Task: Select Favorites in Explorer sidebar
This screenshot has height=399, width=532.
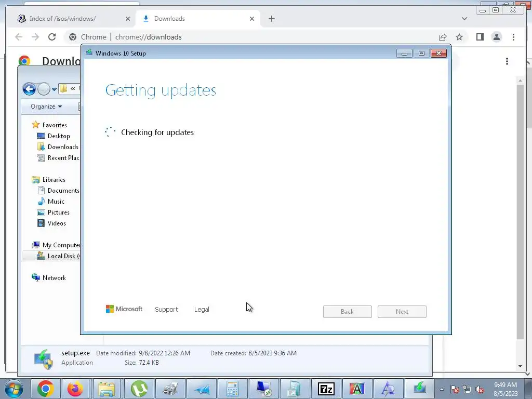Action: pyautogui.click(x=54, y=125)
